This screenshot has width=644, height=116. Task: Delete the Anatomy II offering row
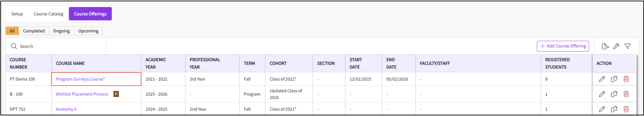(x=626, y=109)
